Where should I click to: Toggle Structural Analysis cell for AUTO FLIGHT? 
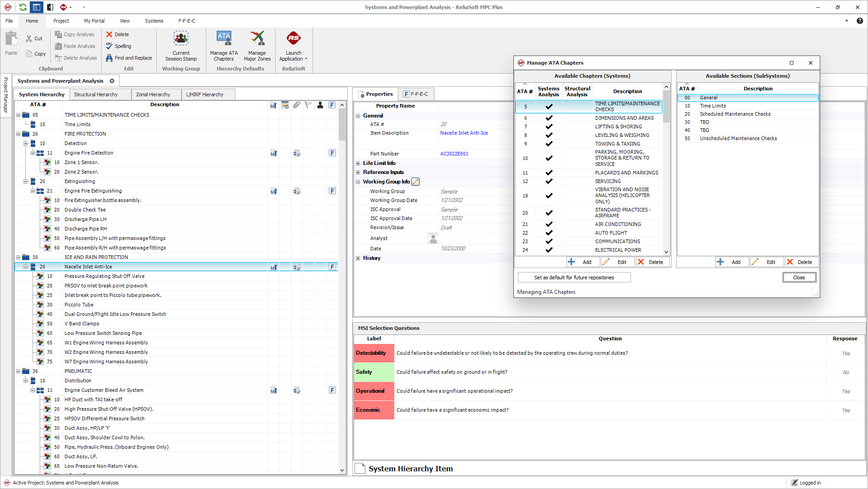(577, 233)
